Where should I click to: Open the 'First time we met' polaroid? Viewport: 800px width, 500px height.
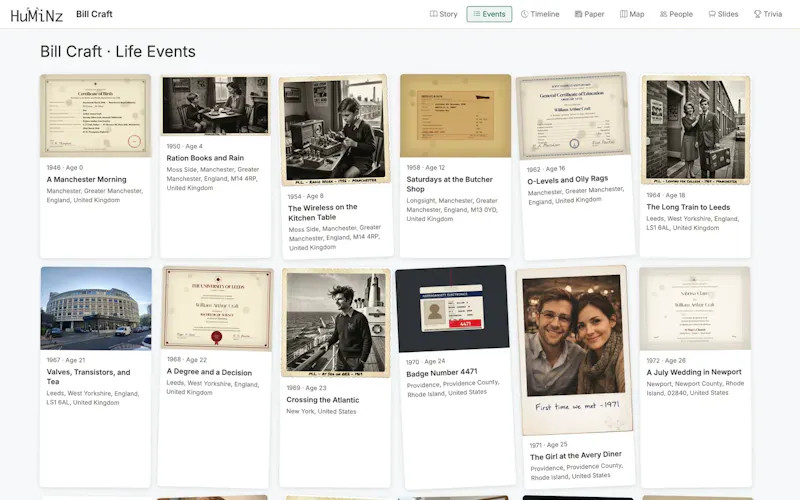click(574, 350)
